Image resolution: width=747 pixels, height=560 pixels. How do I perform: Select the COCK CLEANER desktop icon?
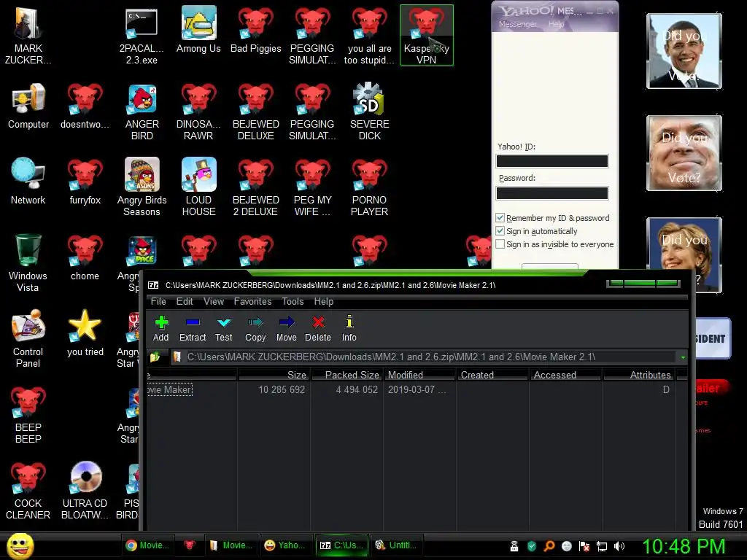click(28, 491)
